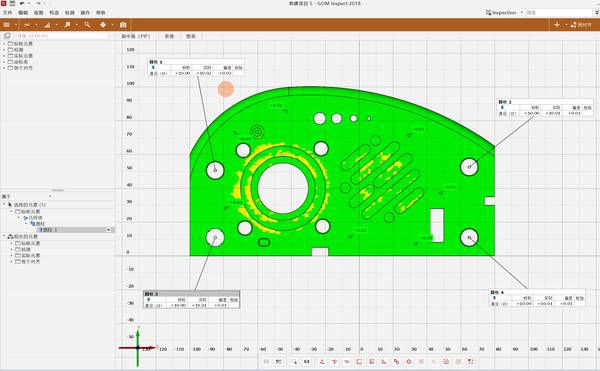Select the diamond view-orientation tool in orange toolbar
600x371 pixels.
pyautogui.click(x=103, y=25)
